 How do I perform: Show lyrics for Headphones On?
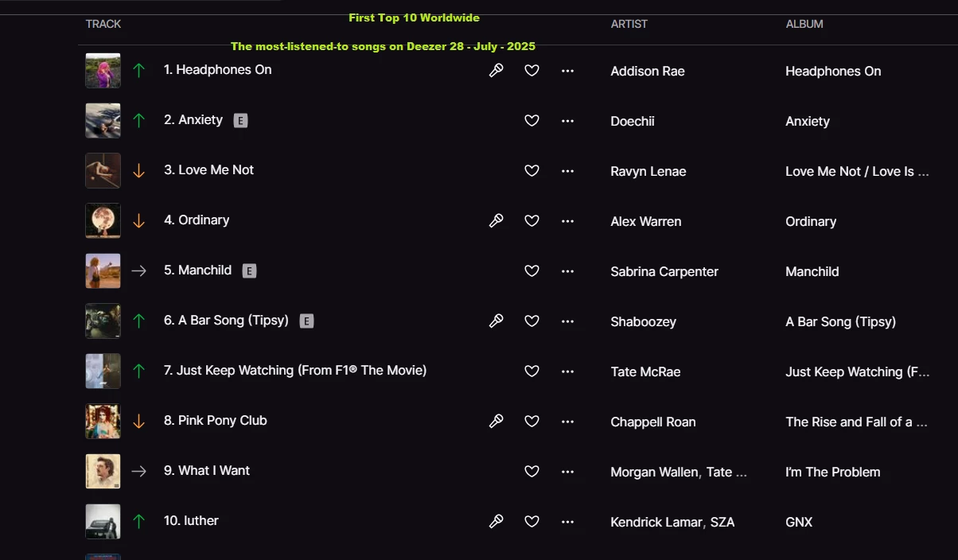tap(496, 71)
